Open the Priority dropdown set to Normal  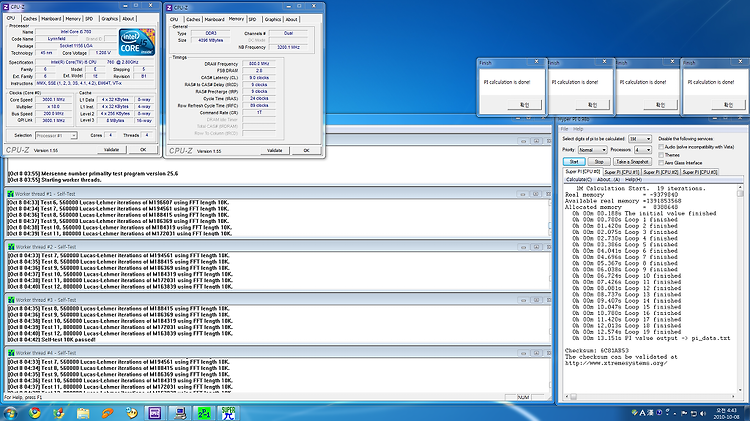(x=592, y=150)
